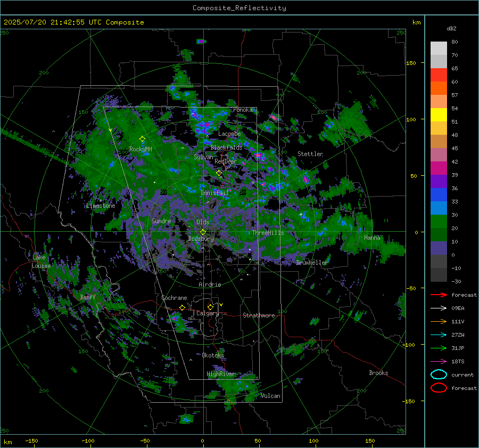Click the dBZ legend heading
479x448 pixels.
pyautogui.click(x=451, y=28)
